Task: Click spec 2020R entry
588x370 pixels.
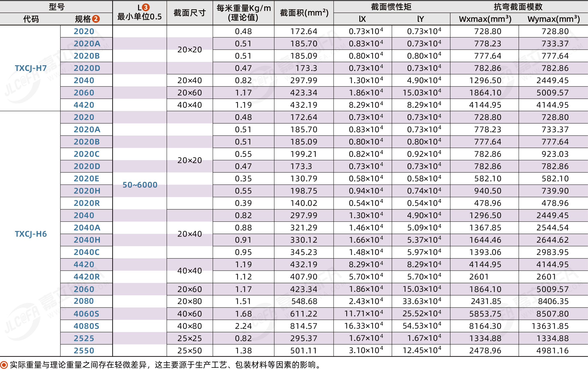Action: 87,203
